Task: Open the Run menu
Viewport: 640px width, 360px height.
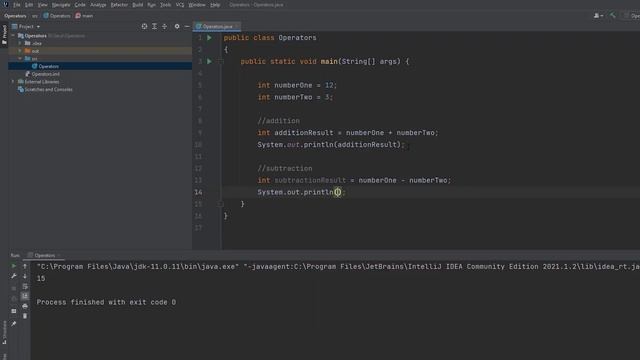Action: (151, 5)
